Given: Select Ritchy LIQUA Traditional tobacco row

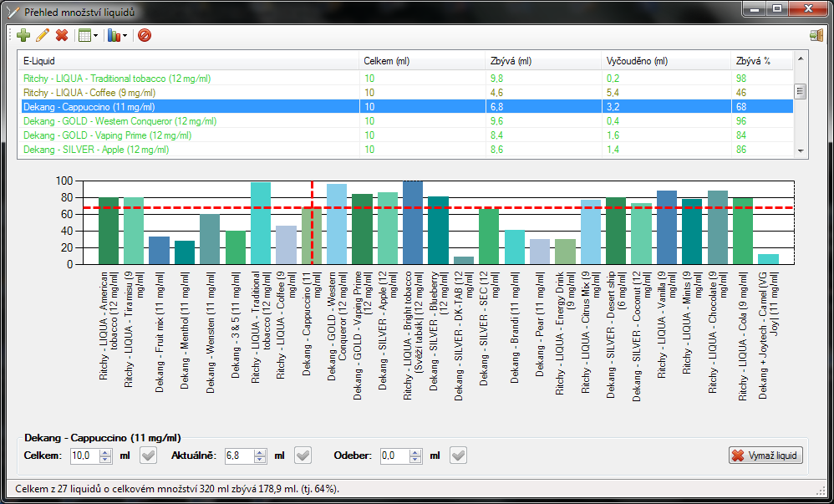Looking at the screenshot, I should pos(407,79).
